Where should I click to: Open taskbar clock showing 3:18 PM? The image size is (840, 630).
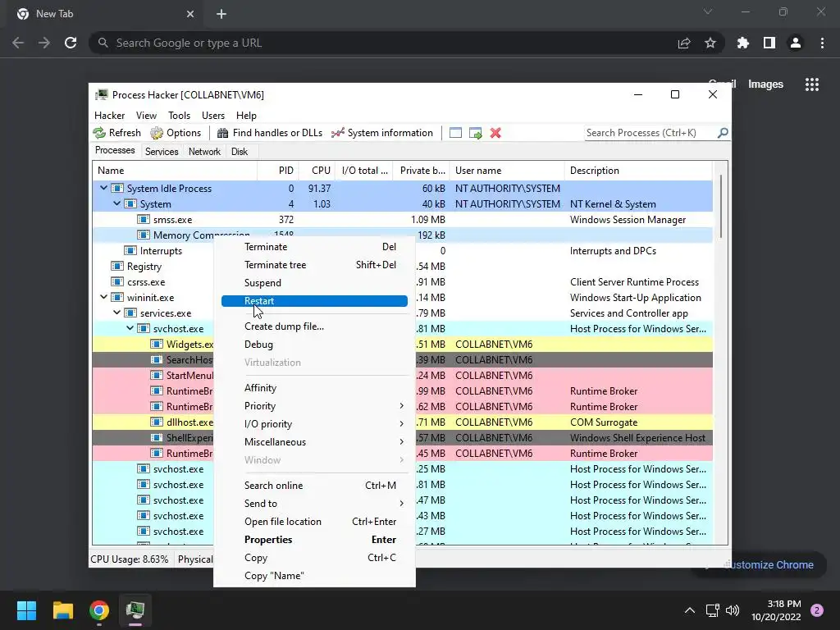point(776,610)
